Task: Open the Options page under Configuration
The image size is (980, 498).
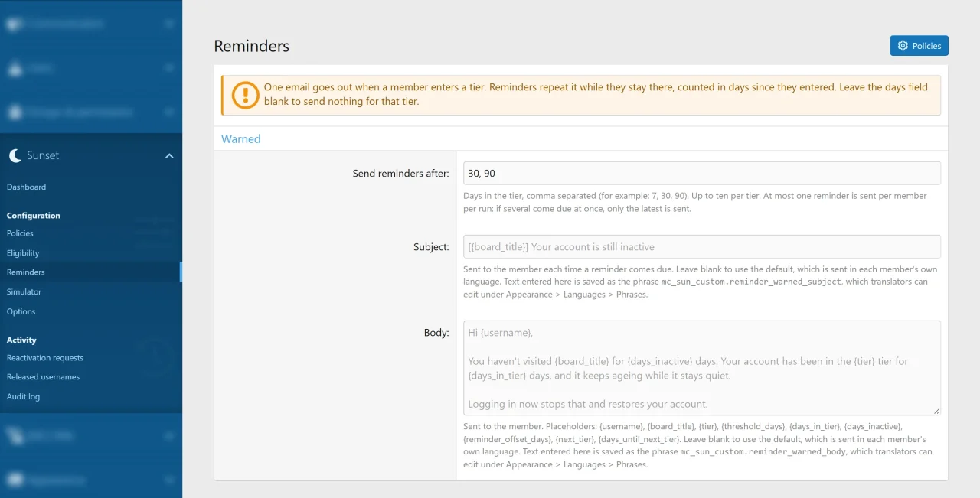Action: pyautogui.click(x=21, y=312)
